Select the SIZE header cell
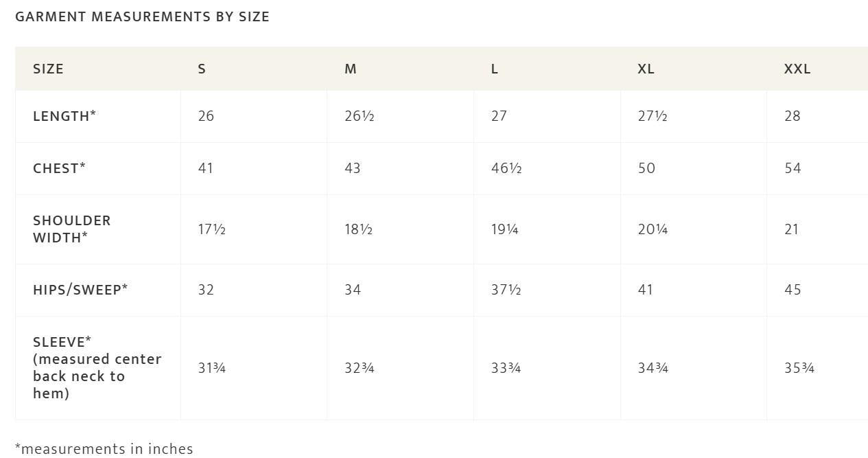 (x=48, y=69)
